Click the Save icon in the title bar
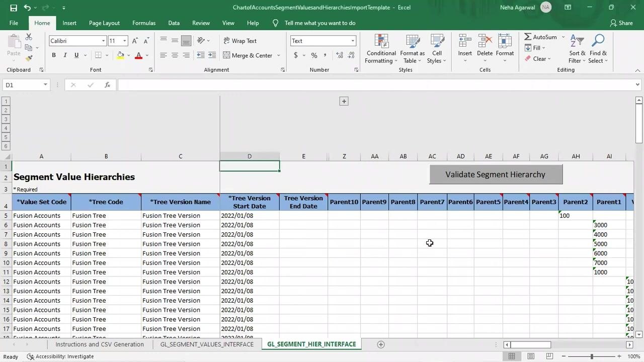 click(14, 8)
